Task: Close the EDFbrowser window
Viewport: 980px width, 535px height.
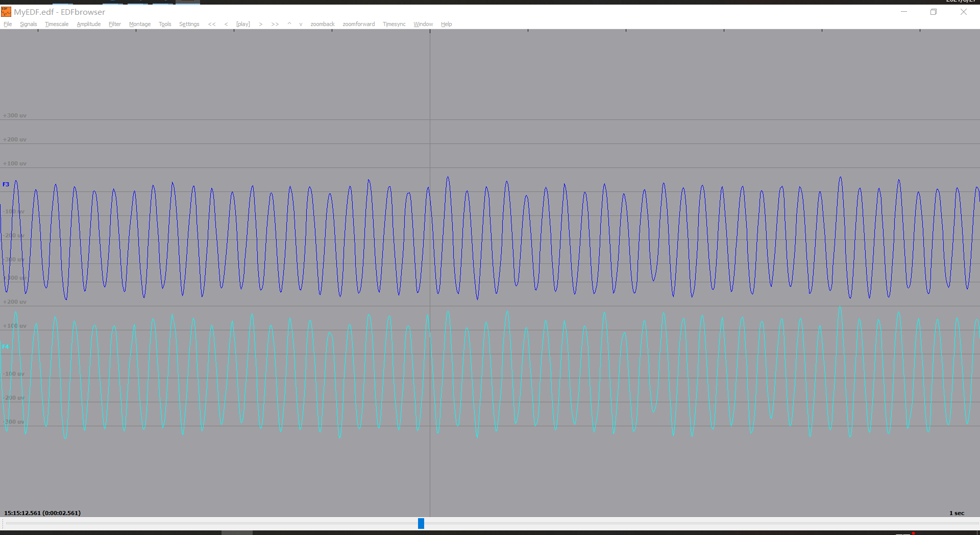Action: click(964, 12)
